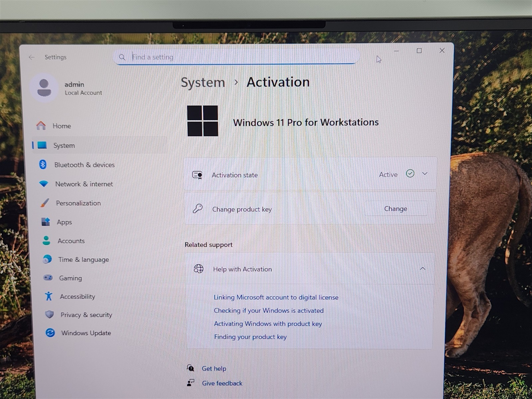Open Linking Microsoft account to digital license
The width and height of the screenshot is (532, 399).
click(276, 297)
